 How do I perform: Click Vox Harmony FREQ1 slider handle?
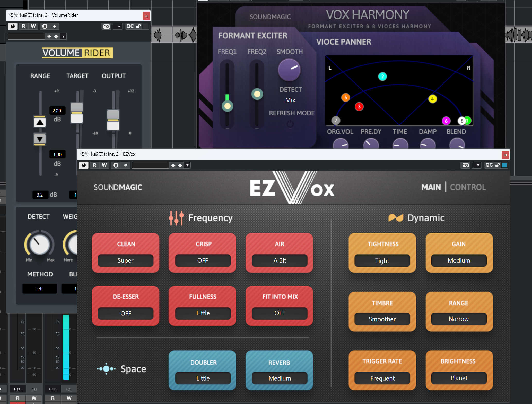pyautogui.click(x=227, y=106)
